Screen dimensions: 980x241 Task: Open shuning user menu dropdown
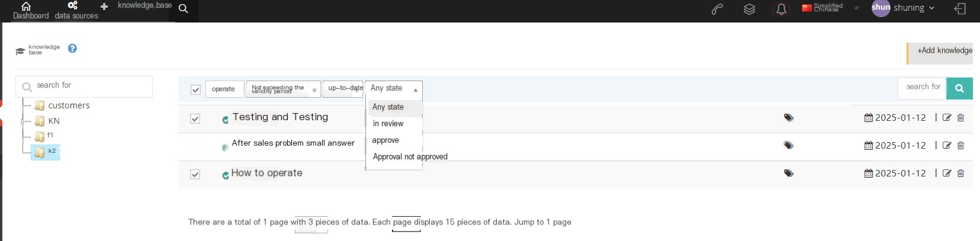pyautogui.click(x=914, y=8)
